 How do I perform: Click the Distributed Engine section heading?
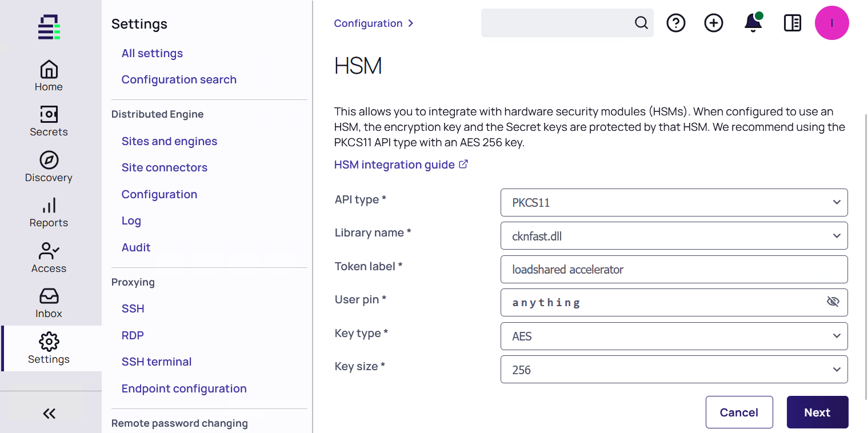(x=157, y=114)
